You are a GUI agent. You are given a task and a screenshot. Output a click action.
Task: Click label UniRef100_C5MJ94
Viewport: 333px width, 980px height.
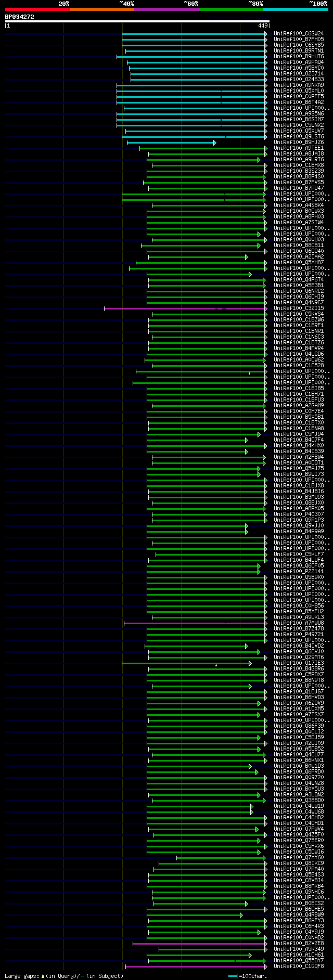(x=299, y=434)
